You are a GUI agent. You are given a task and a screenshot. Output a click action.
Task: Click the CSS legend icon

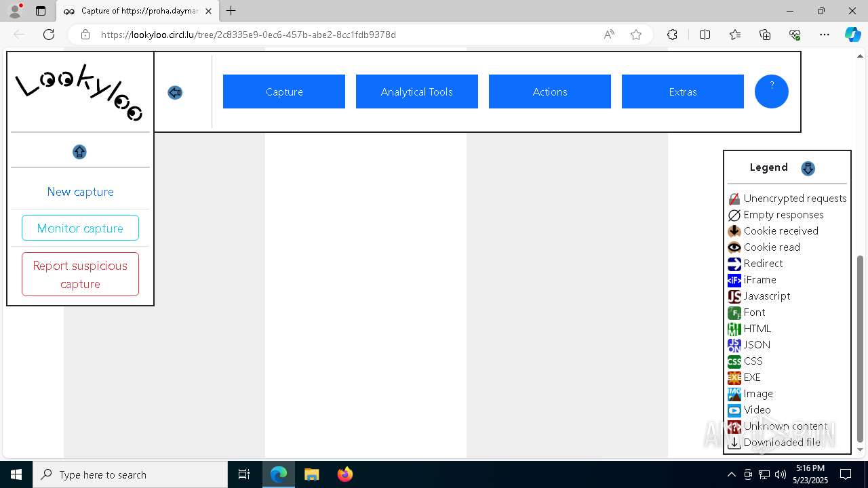point(734,361)
